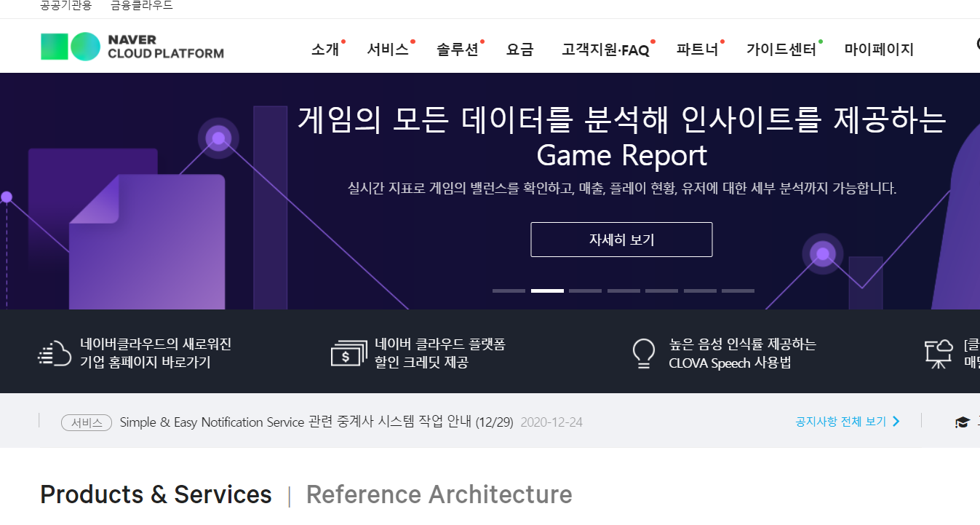Open the 서비스 navigation dropdown
This screenshot has height=525, width=980.
387,49
